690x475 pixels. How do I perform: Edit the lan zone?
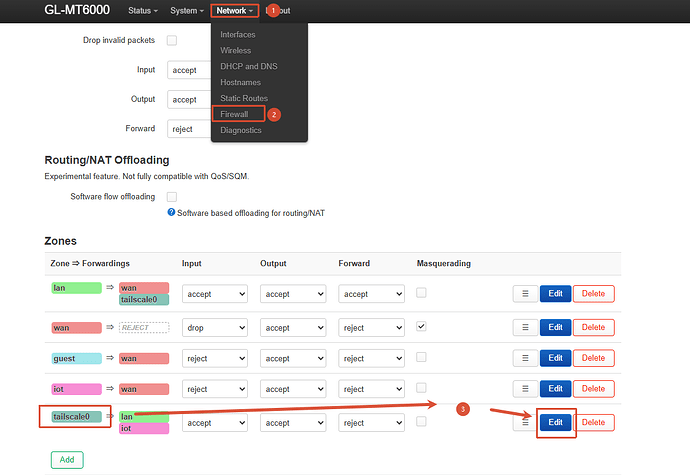click(555, 294)
